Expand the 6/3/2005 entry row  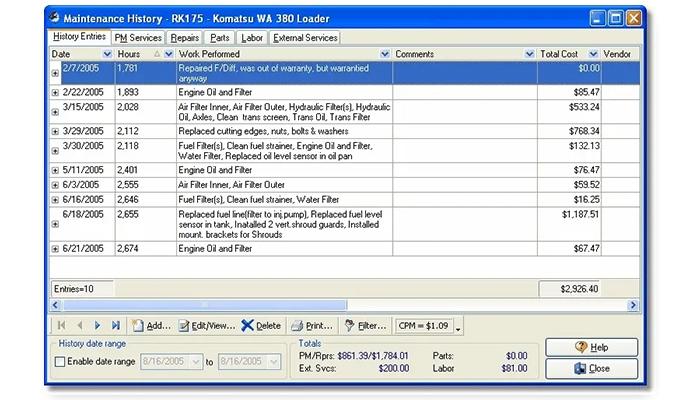55,185
